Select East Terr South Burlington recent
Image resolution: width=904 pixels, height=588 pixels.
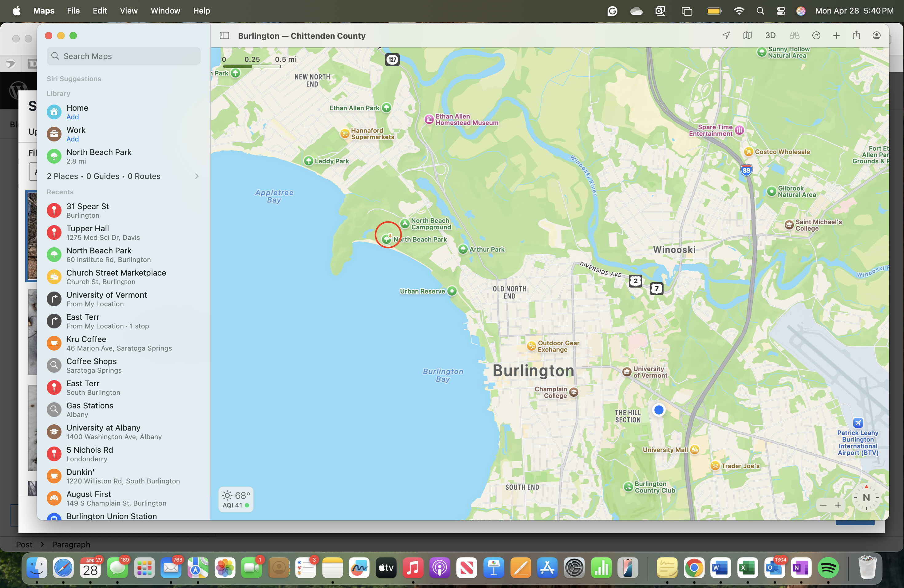click(x=123, y=387)
